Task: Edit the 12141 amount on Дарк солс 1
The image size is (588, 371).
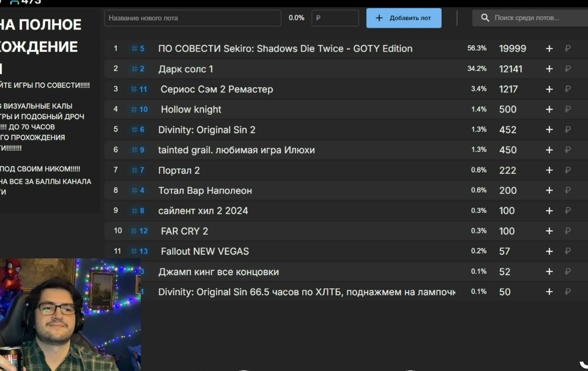Action: [x=511, y=69]
